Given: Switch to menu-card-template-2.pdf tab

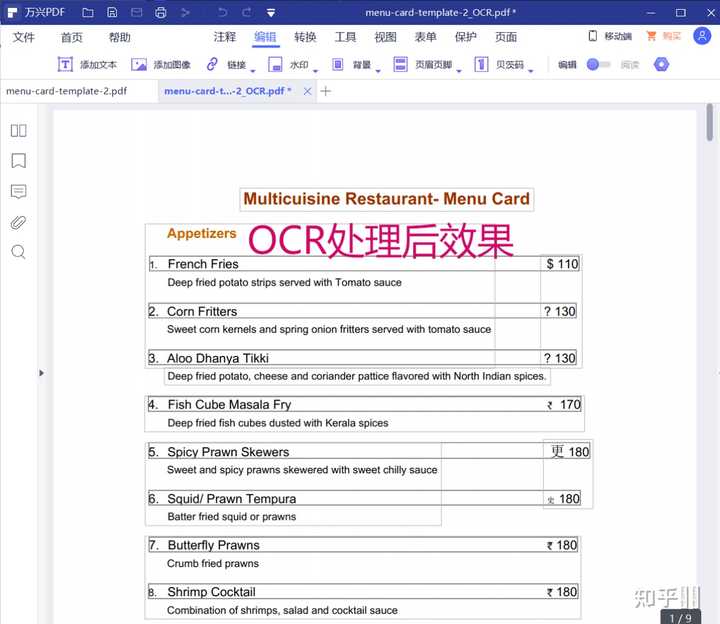Looking at the screenshot, I should pos(67,91).
